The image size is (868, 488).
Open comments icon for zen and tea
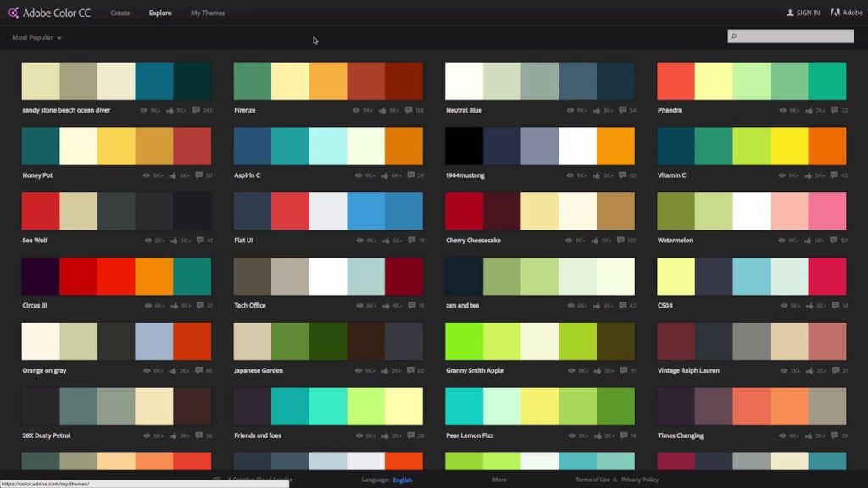pyautogui.click(x=623, y=305)
